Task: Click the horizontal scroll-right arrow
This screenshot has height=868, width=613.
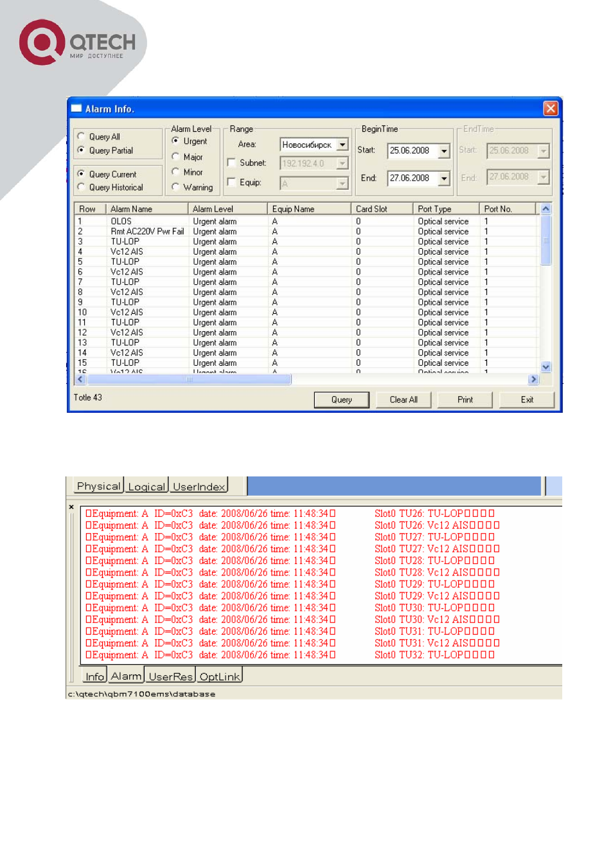Action: 533,379
